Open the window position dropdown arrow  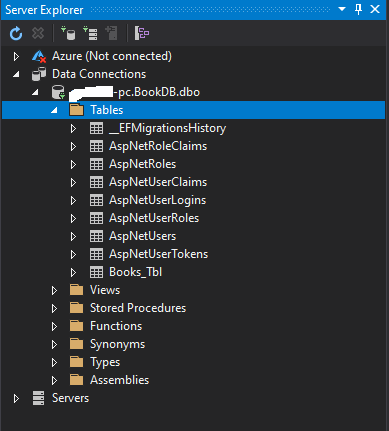pos(342,9)
